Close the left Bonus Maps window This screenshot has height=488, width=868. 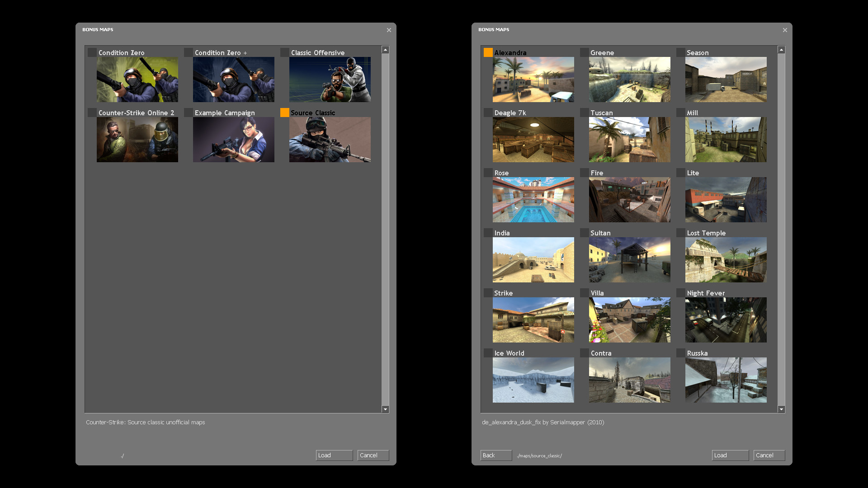(x=389, y=30)
